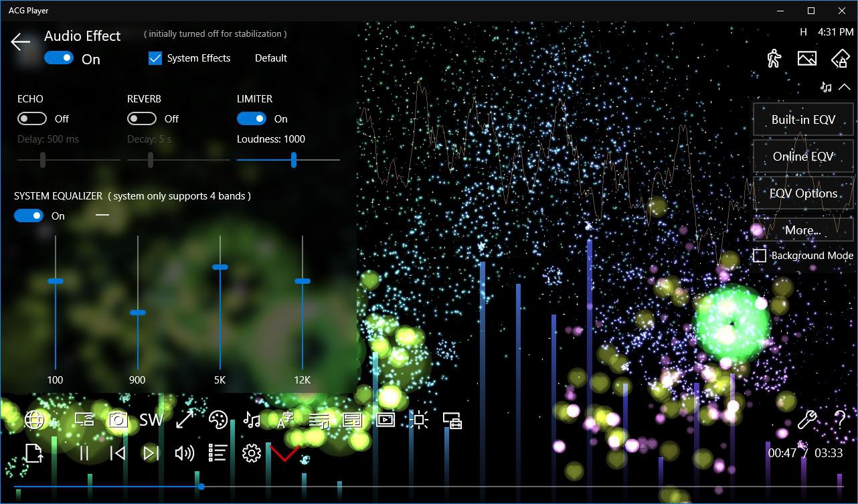Click the 5K equalizer slider handle
The width and height of the screenshot is (858, 504).
click(x=220, y=267)
